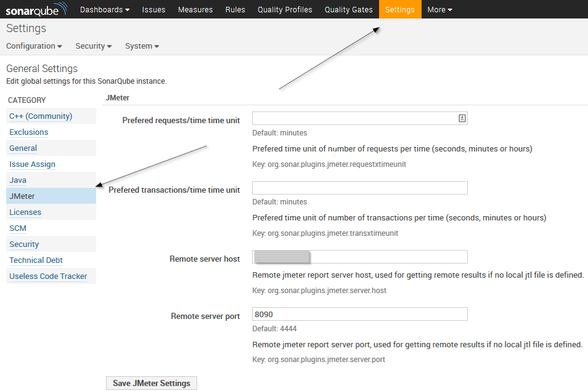Open the Measures page
588x391 pixels.
coord(195,10)
